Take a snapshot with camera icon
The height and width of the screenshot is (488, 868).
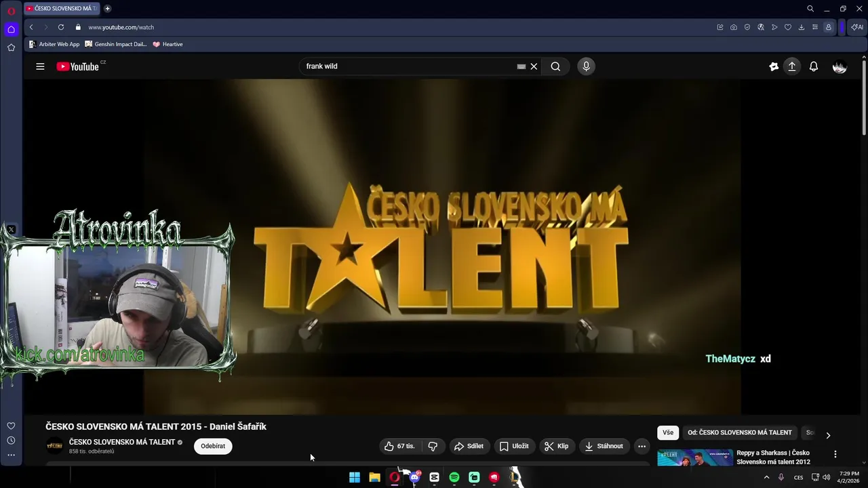click(x=734, y=27)
